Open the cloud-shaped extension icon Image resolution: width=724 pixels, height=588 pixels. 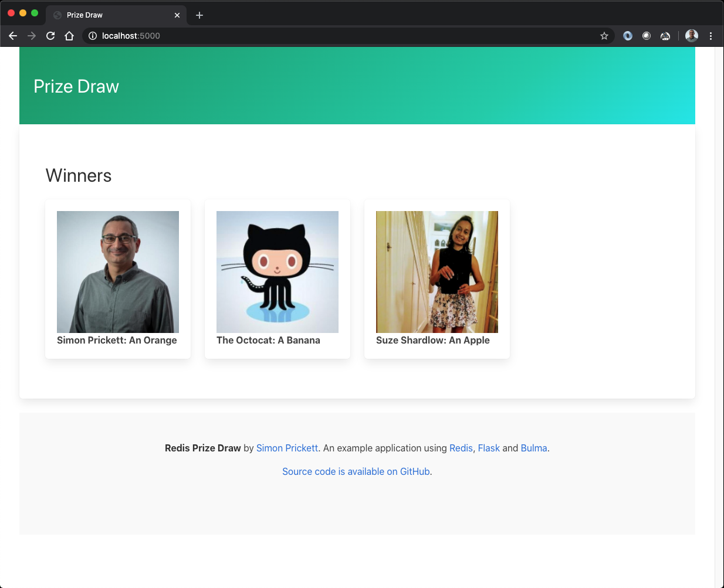click(665, 36)
